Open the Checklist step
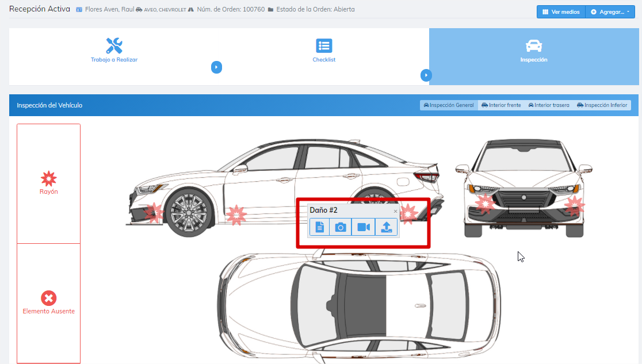This screenshot has width=642, height=364. tap(324, 51)
